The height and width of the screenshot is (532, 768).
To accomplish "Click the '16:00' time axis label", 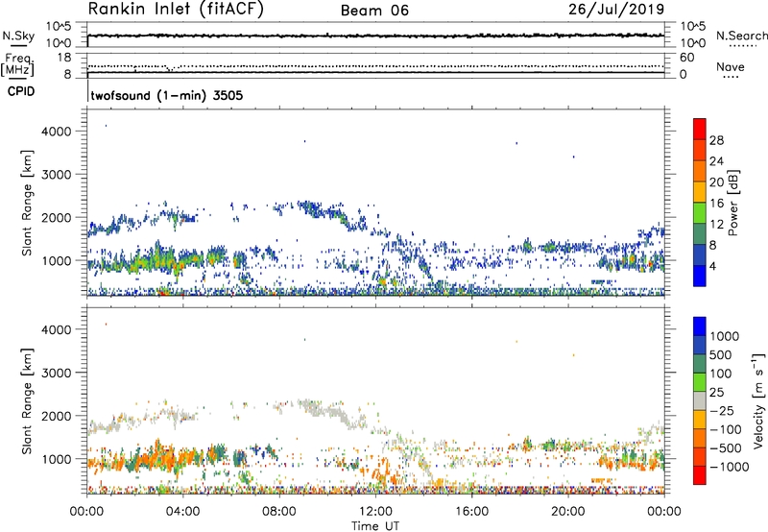I will coord(471,512).
